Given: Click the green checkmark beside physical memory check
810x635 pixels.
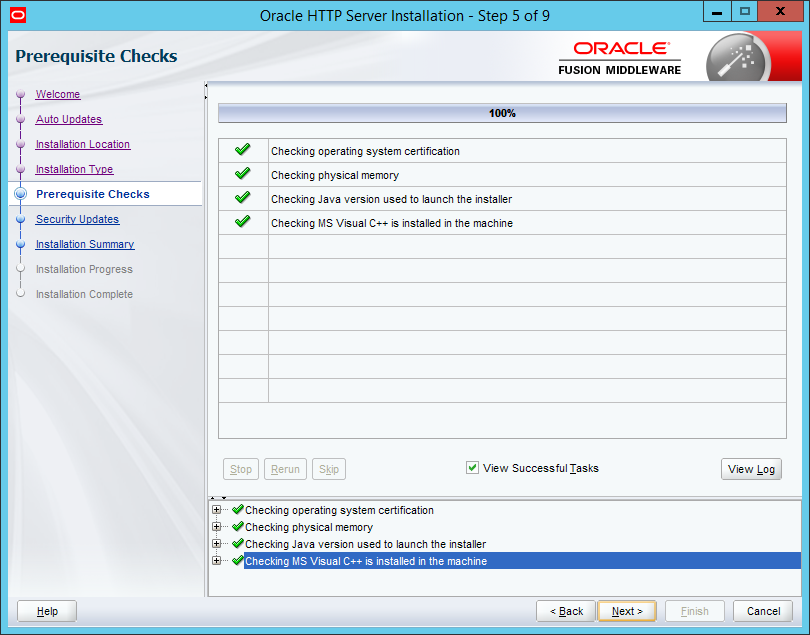Looking at the screenshot, I should [x=242, y=174].
